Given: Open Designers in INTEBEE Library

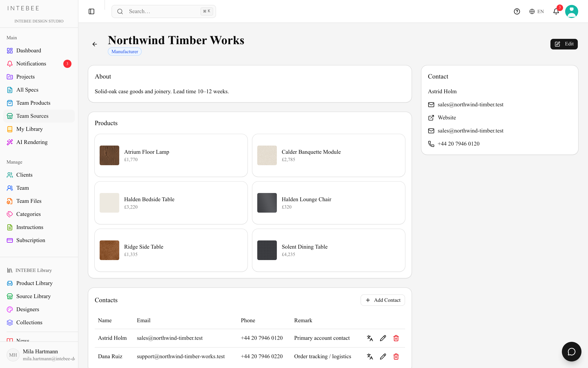Looking at the screenshot, I should pyautogui.click(x=39, y=309).
